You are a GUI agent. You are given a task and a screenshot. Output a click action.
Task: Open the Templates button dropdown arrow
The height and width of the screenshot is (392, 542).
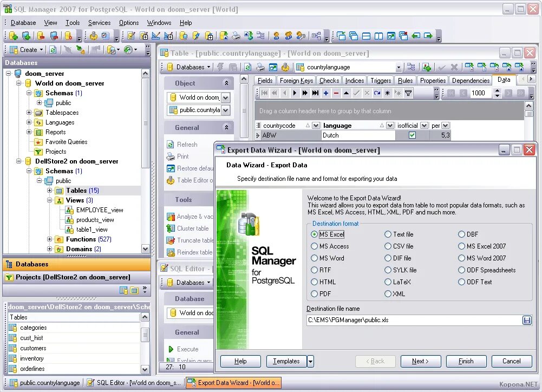tap(310, 361)
